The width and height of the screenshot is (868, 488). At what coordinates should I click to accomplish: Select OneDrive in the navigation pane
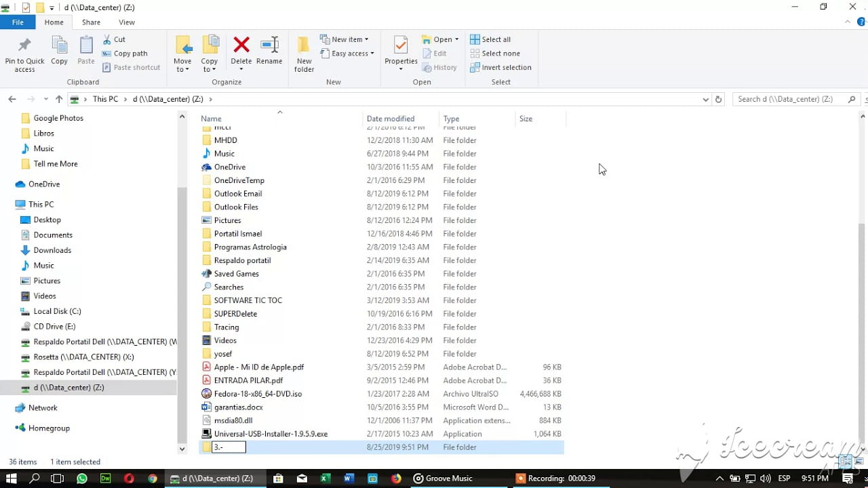[x=44, y=184]
